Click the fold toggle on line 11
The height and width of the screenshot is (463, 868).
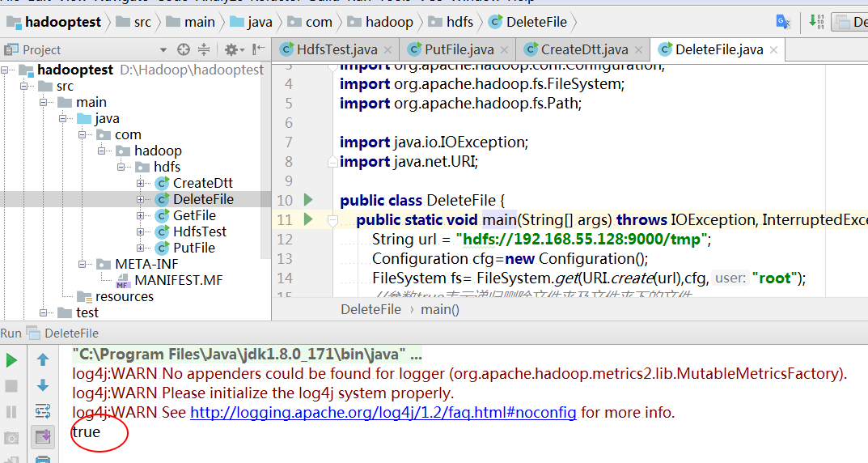point(332,220)
